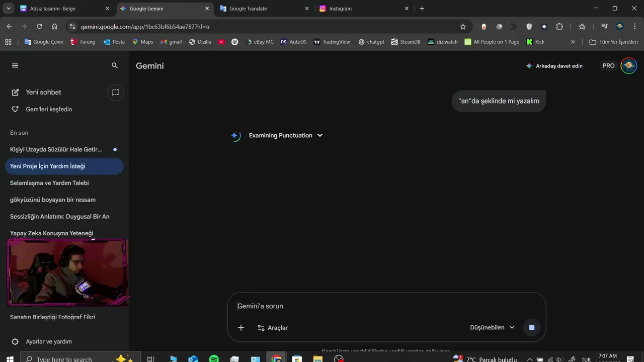Open the weather widget 7°C Parçalı bulutlu
This screenshot has width=644, height=362.
point(485,359)
